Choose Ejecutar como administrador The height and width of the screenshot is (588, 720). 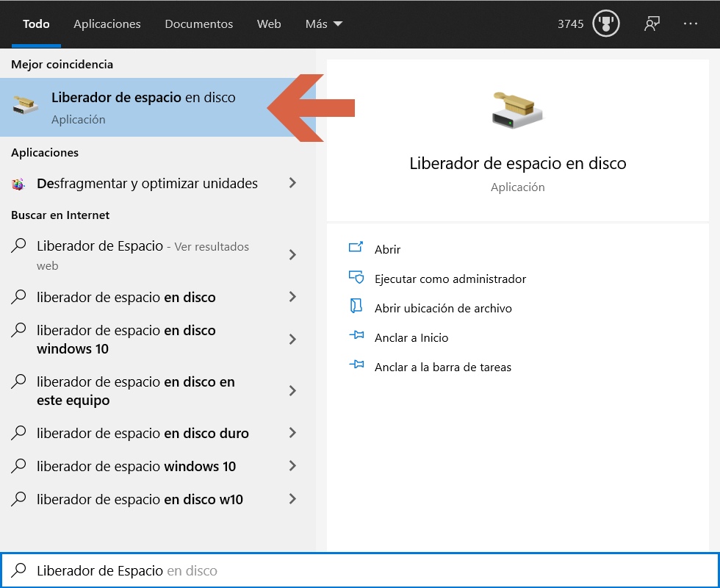450,279
